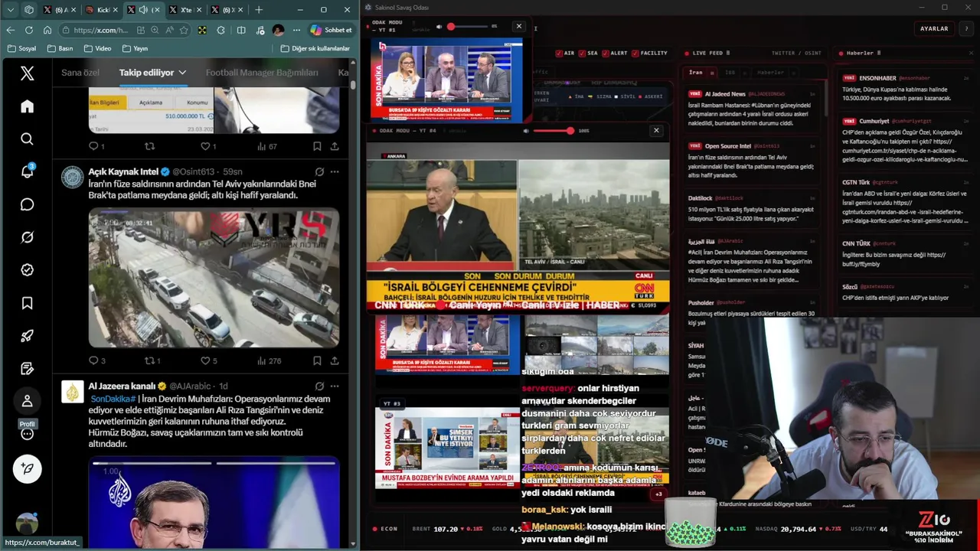Open X search from sidebar magnifier icon
This screenshot has height=551, width=980.
click(x=27, y=139)
